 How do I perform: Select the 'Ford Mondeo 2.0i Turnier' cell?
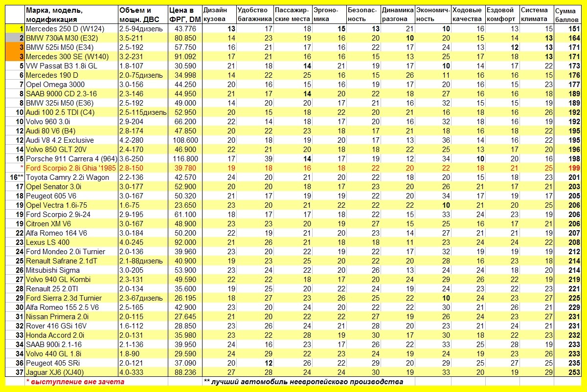tap(71, 252)
